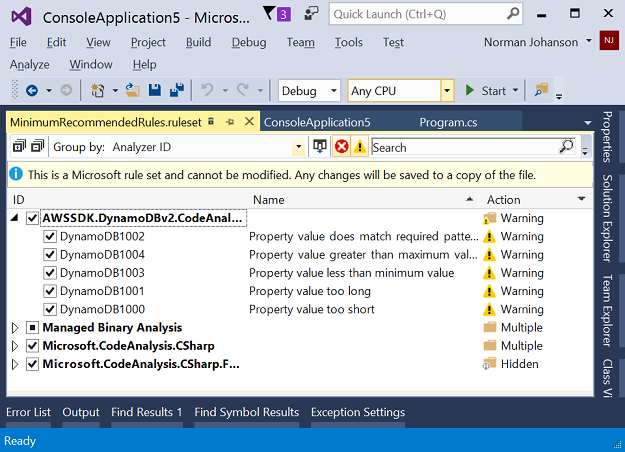The image size is (625, 452).
Task: Click the Quick Launch search magnifier
Action: (513, 14)
